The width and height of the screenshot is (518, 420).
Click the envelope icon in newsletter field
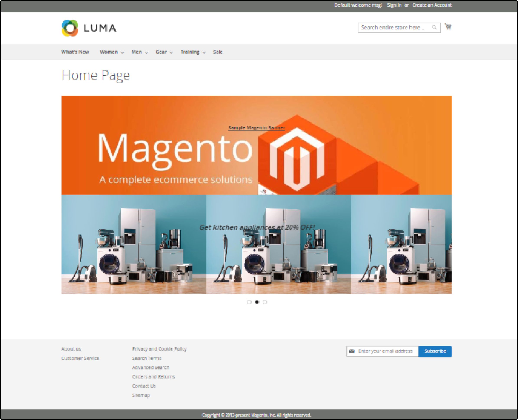pos(352,351)
